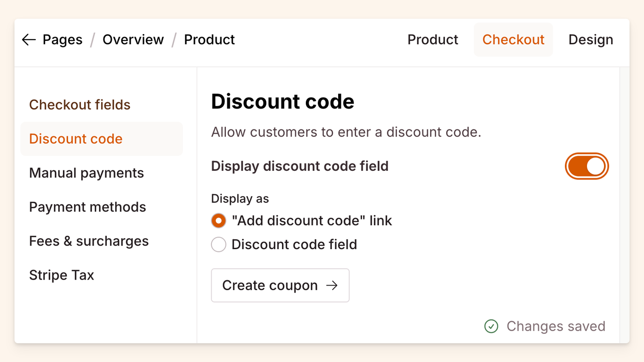644x362 pixels.
Task: Open the Product tab at top right
Action: point(433,40)
